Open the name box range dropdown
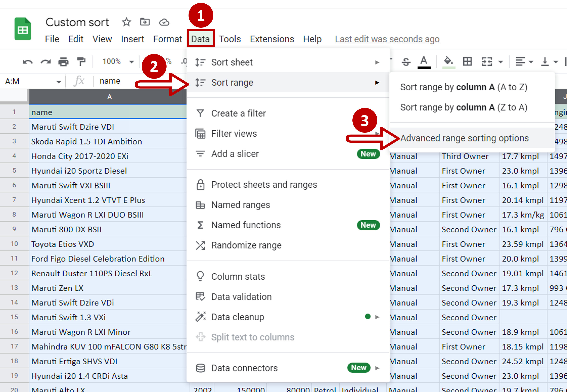Image resolution: width=567 pixels, height=392 pixels. [59, 82]
